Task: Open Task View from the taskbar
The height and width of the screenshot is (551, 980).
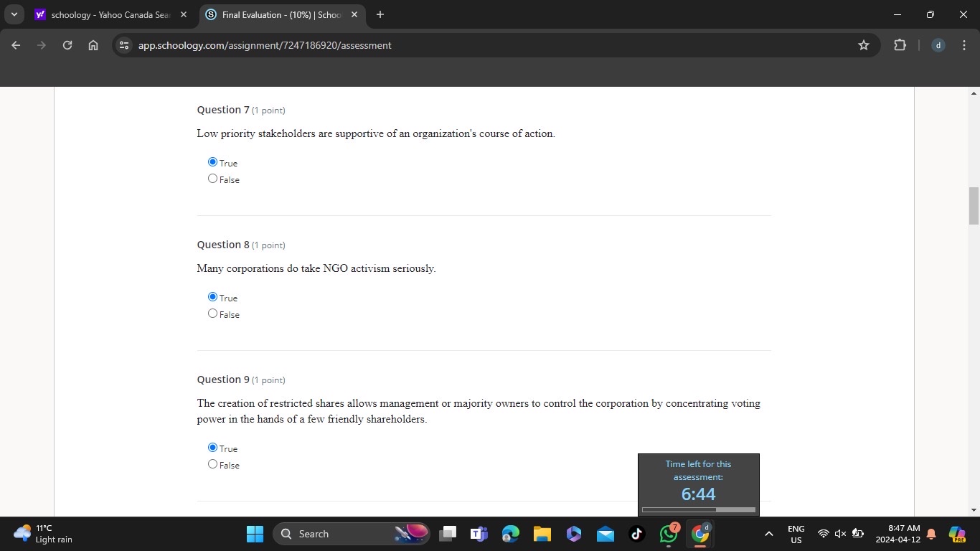Action: 448,534
